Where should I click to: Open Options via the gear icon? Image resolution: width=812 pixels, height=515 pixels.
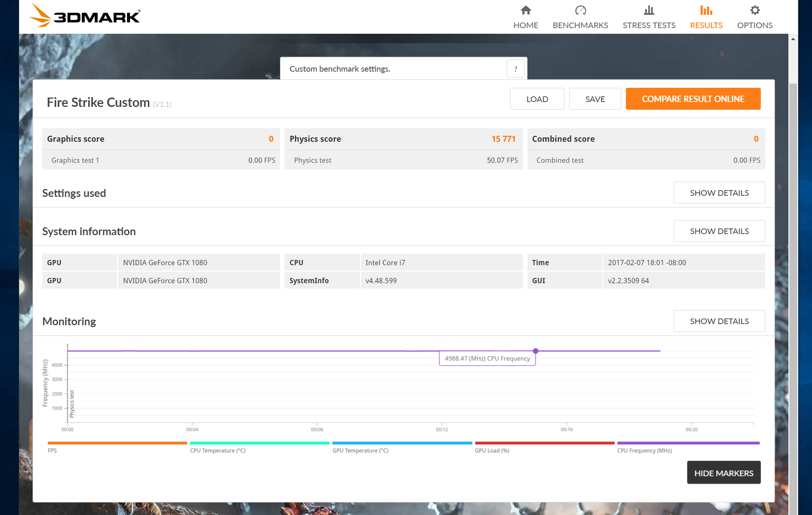(755, 10)
